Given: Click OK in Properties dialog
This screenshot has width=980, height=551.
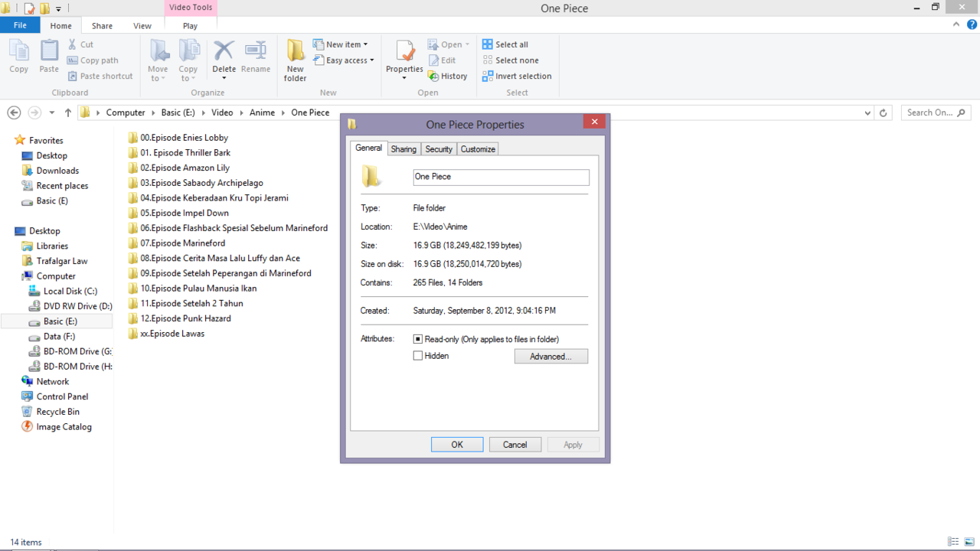Looking at the screenshot, I should coord(457,445).
